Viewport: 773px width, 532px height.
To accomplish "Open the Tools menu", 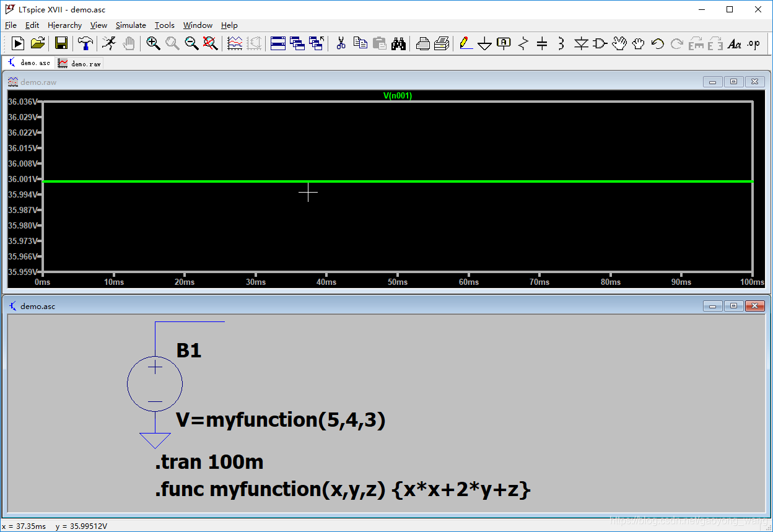I will click(x=165, y=25).
